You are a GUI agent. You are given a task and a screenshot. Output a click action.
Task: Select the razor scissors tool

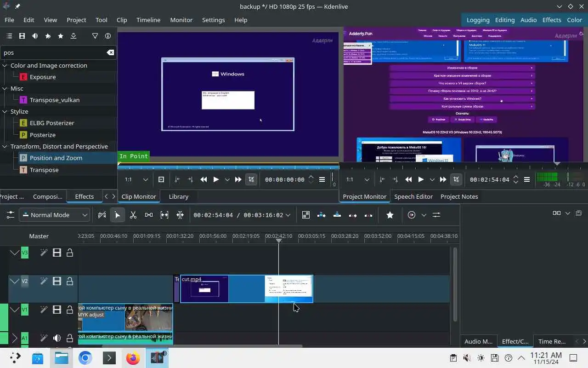point(133,215)
